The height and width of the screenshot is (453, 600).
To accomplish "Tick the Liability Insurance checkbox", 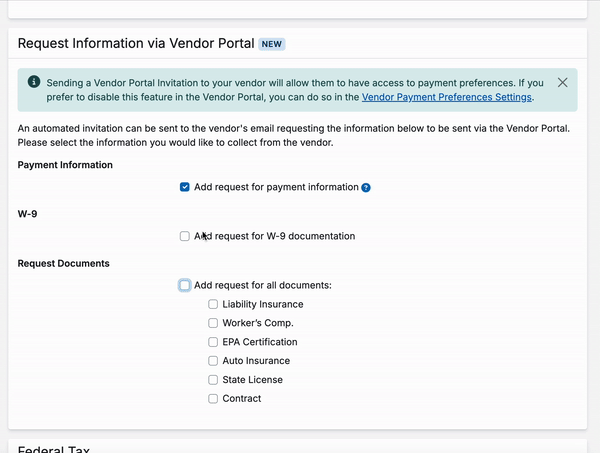I will [x=213, y=304].
